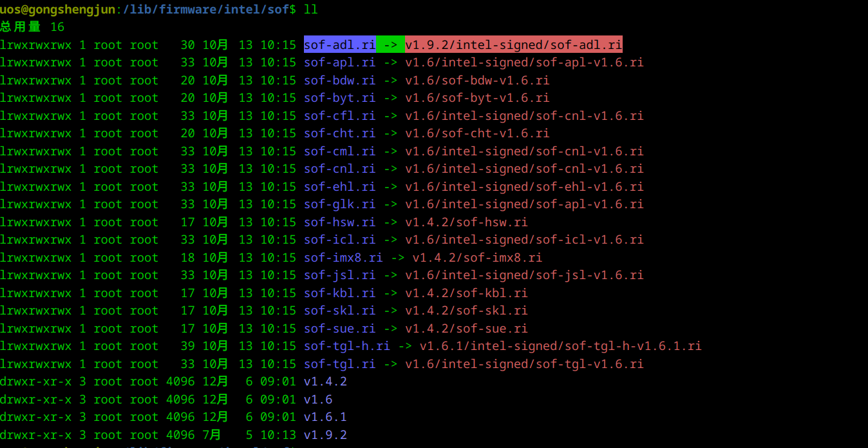868x448 pixels.
Task: Click the v1.9.2 directory entry in the listing
Action: point(325,435)
